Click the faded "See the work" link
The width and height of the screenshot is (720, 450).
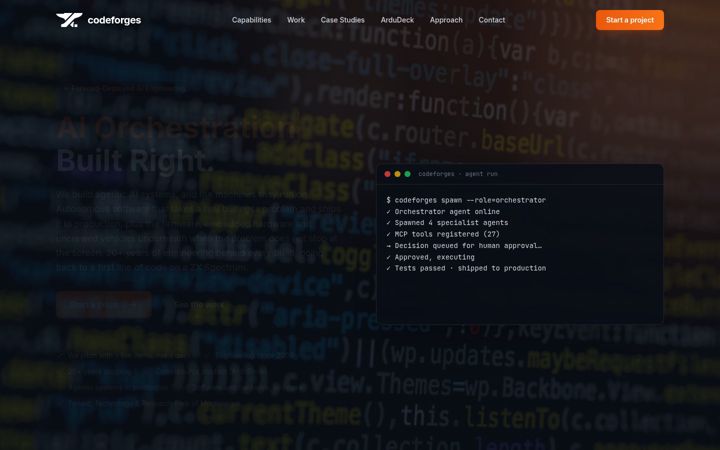coord(199,304)
